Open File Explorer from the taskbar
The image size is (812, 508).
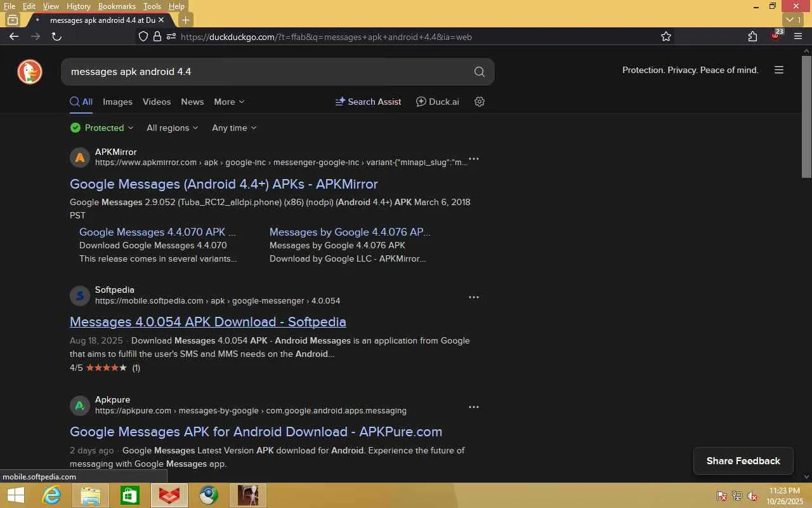coord(90,495)
